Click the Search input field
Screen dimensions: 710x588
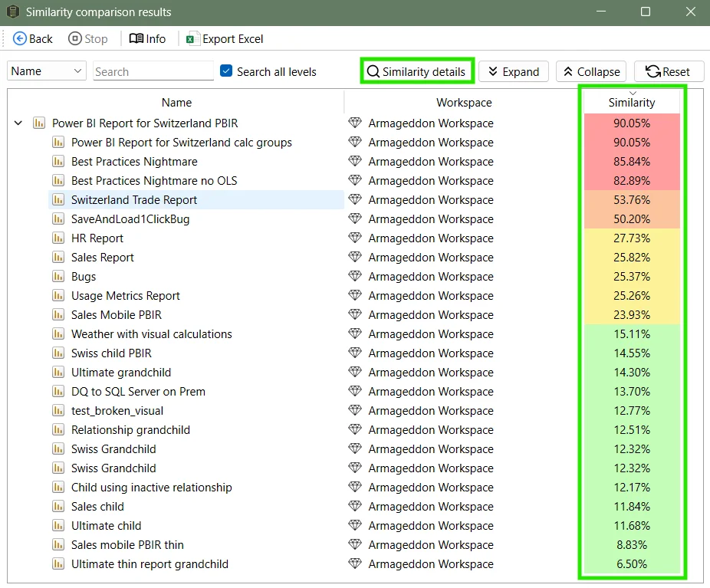(x=153, y=71)
